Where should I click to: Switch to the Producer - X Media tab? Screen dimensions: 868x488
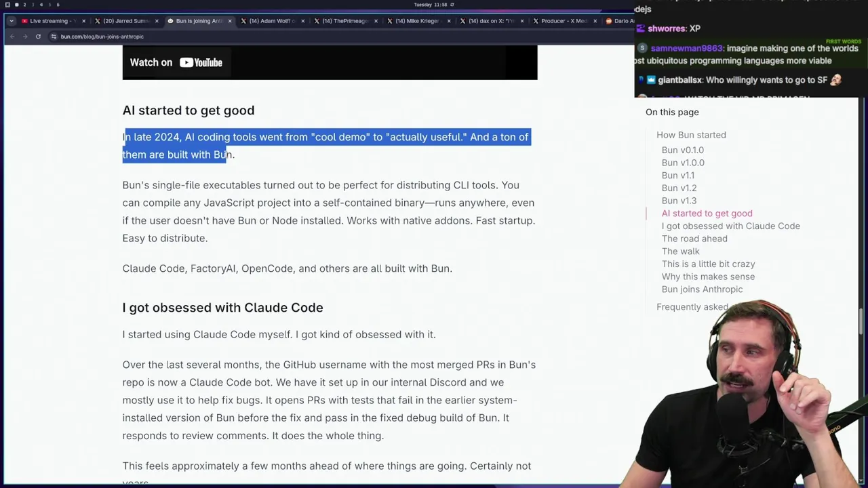coord(564,21)
